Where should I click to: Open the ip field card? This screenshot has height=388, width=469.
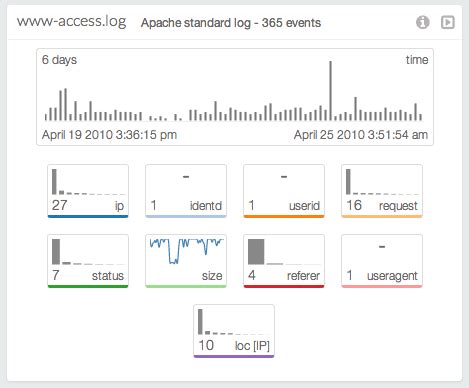pyautogui.click(x=88, y=191)
